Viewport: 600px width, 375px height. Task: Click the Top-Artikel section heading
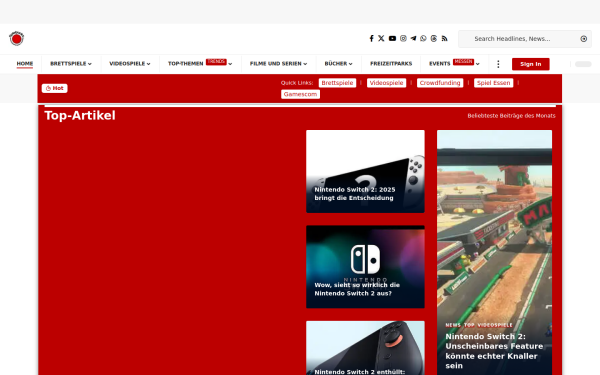pyautogui.click(x=80, y=116)
